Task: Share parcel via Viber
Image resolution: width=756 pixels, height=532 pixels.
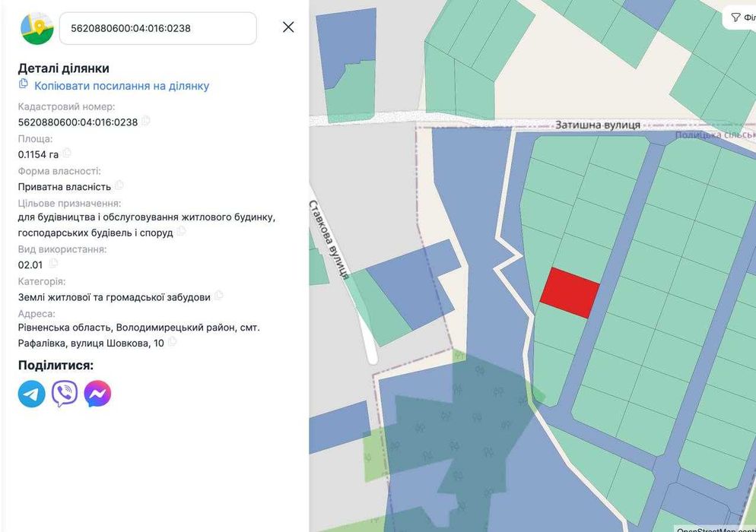Action: point(65,394)
